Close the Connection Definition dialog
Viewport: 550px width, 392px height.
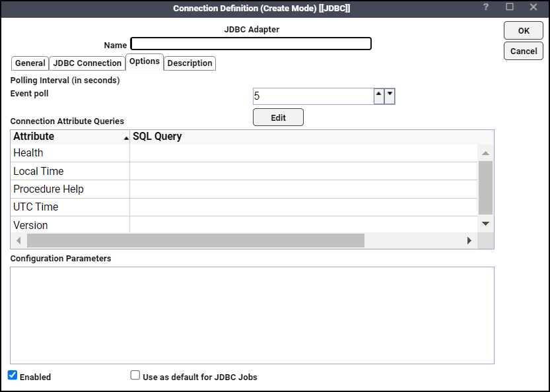pyautogui.click(x=533, y=7)
